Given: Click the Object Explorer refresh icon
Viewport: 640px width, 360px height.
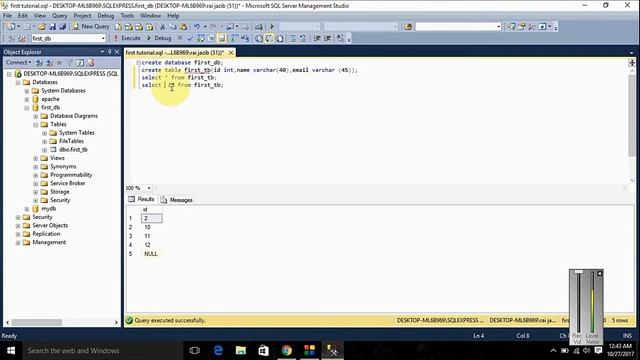Looking at the screenshot, I should coord(80,62).
